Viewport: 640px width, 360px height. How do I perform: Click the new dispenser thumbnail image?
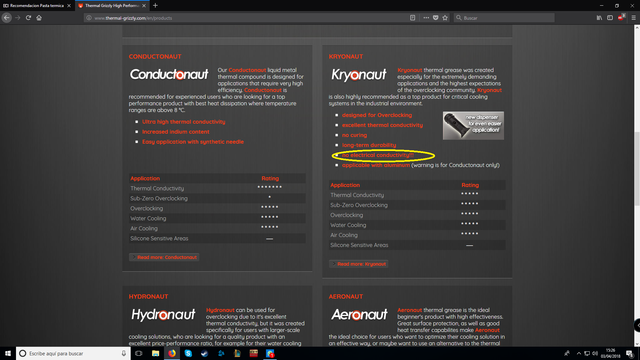click(473, 125)
